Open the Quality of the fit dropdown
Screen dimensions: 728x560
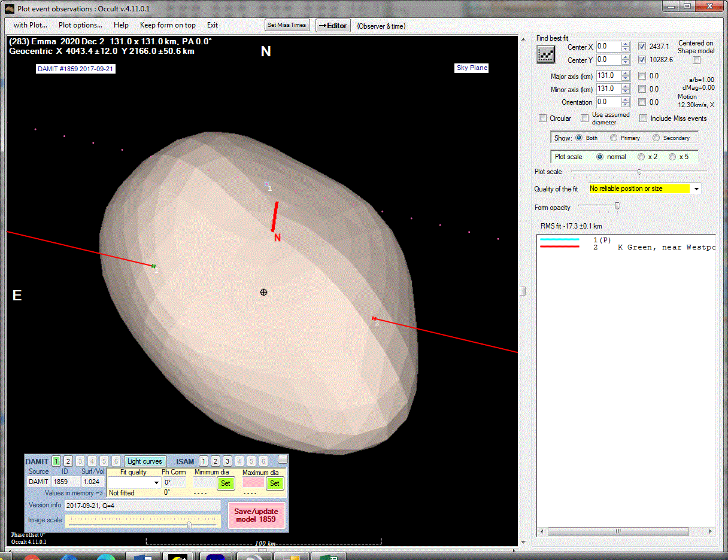[696, 189]
